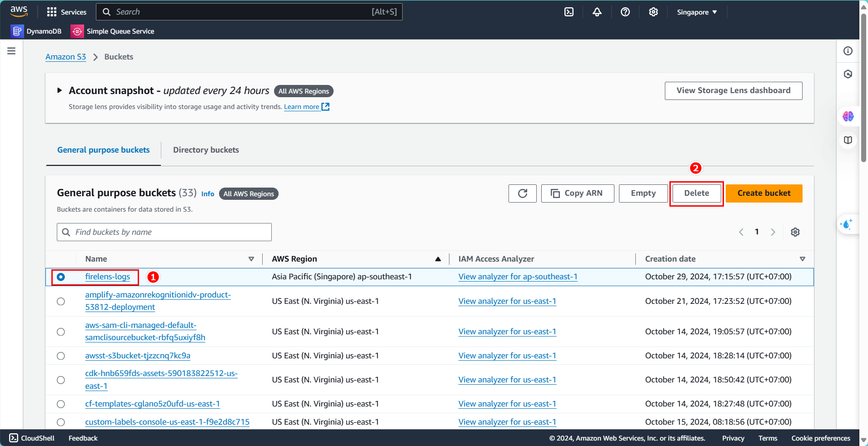868x446 pixels.
Task: Select the custom-labels-console bucket radio button
Action: (61, 422)
